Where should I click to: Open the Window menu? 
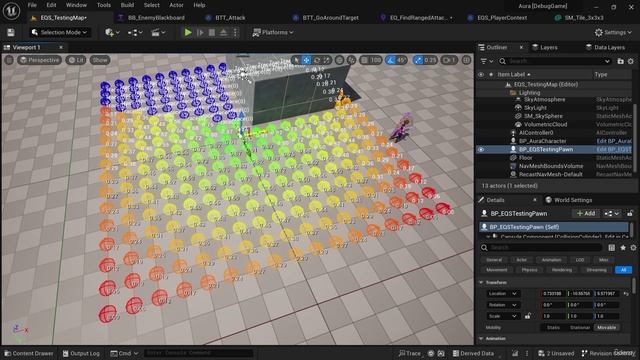tap(76, 5)
